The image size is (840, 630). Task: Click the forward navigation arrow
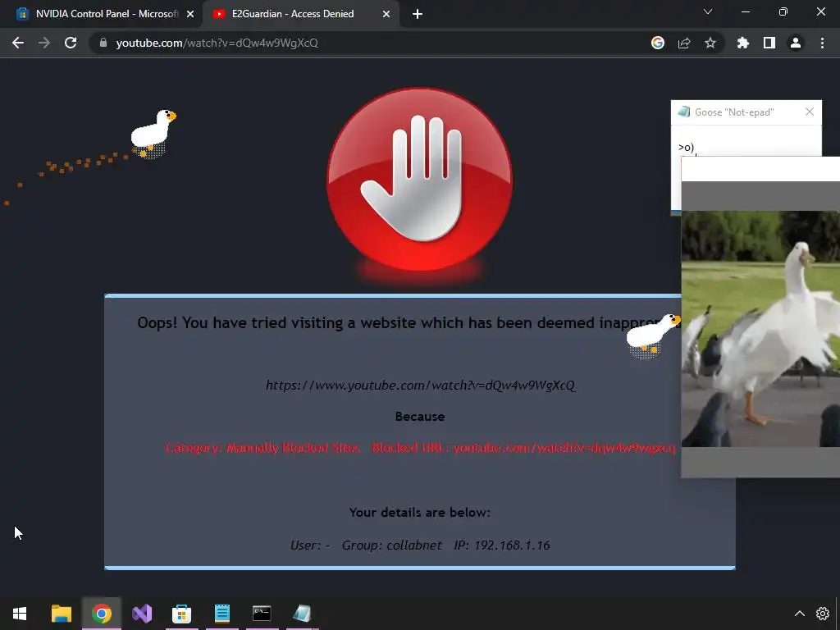(x=44, y=43)
